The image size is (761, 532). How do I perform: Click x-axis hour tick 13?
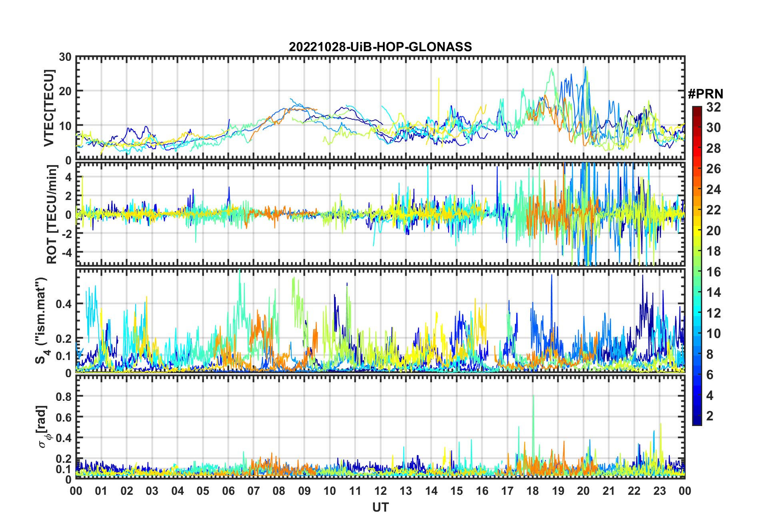(x=406, y=491)
